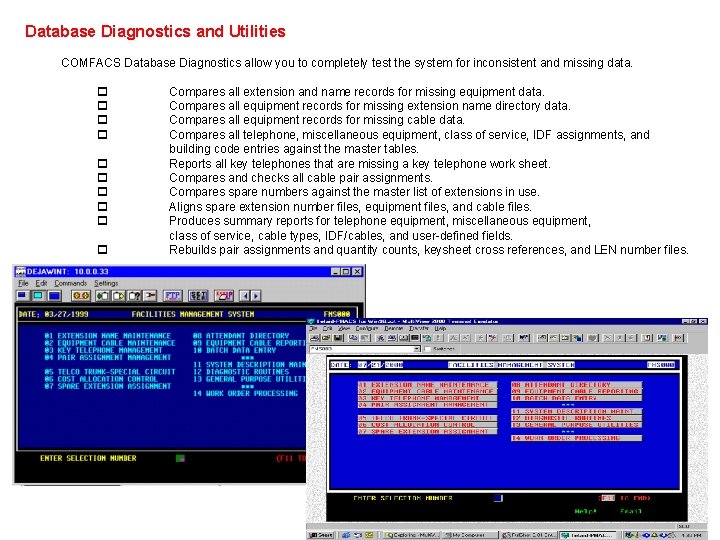The image size is (720, 540).
Task: Select 08 Attendant Directory in MultiView terminal
Action: coord(576,384)
